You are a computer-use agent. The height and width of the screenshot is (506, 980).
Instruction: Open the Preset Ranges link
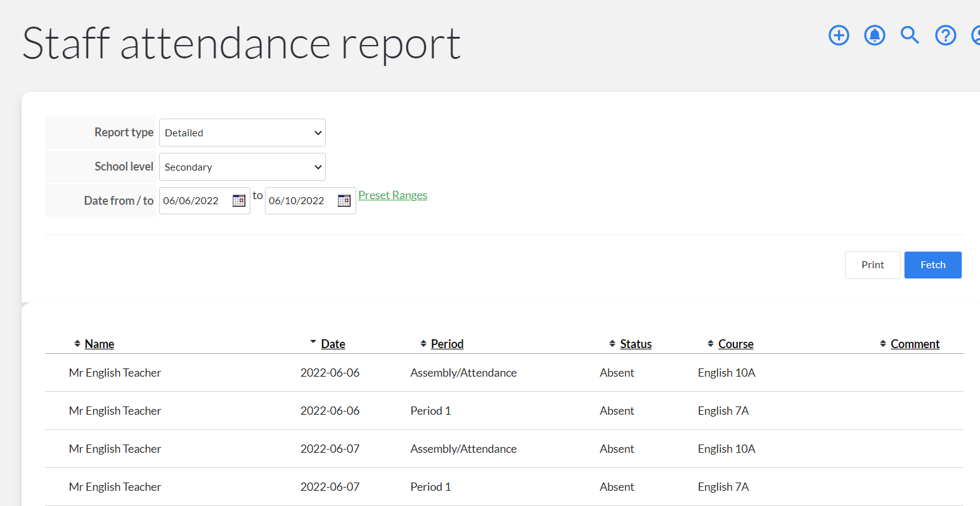pos(393,195)
